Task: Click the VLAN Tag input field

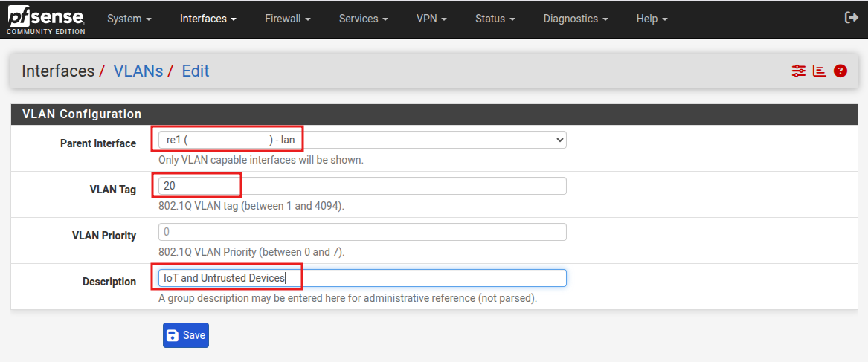Action: pos(362,186)
